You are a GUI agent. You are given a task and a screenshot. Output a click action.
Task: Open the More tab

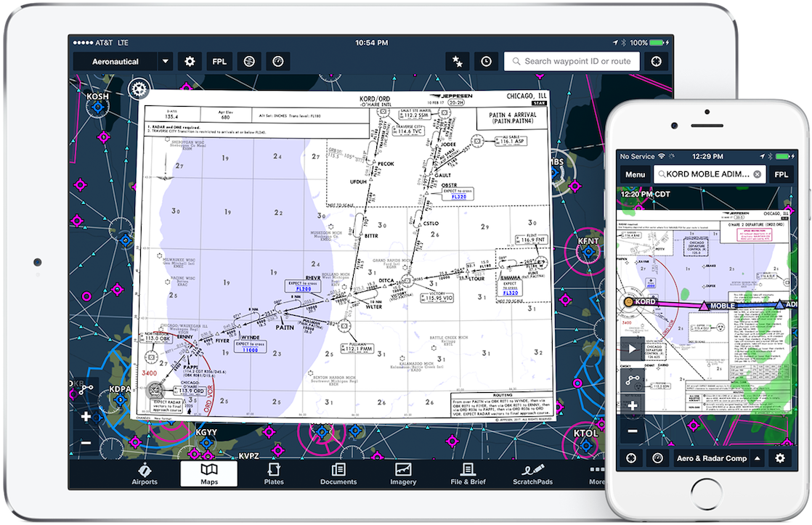[x=596, y=473]
